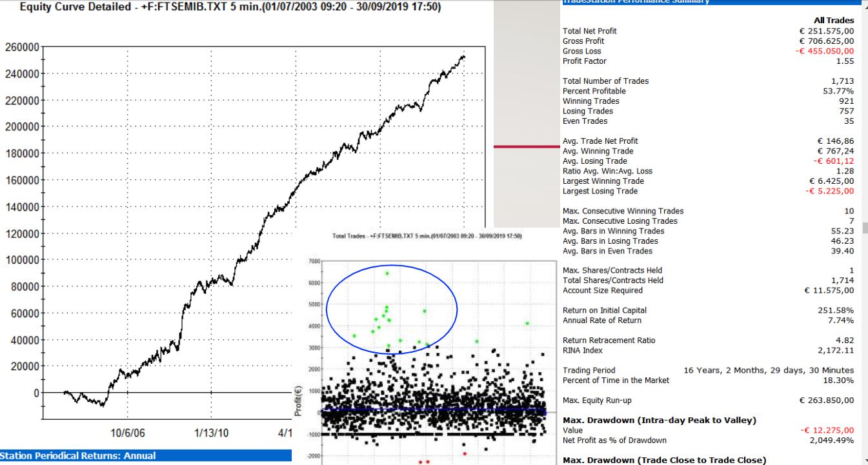Click the 'Profit(€)' axis label on scatter chart
The image size is (868, 465).
[298, 401]
